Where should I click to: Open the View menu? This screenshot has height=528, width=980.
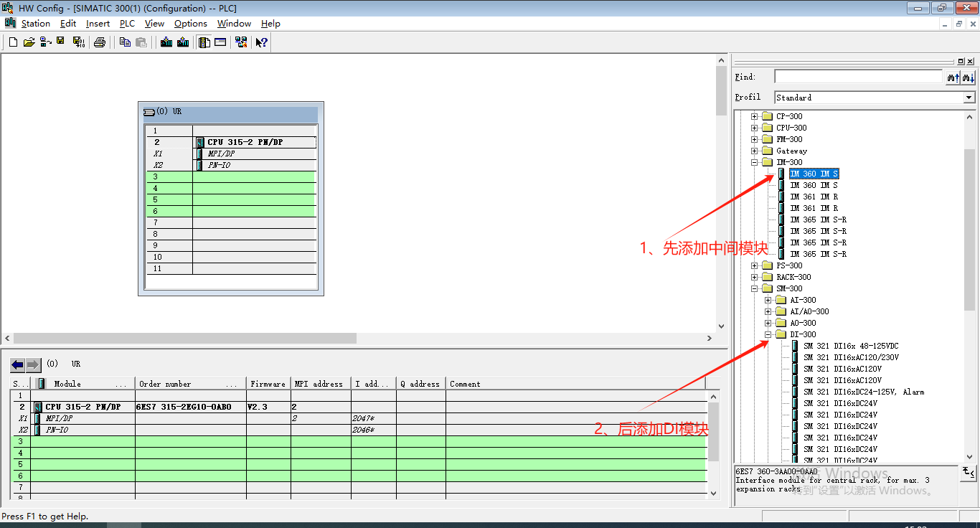(154, 24)
